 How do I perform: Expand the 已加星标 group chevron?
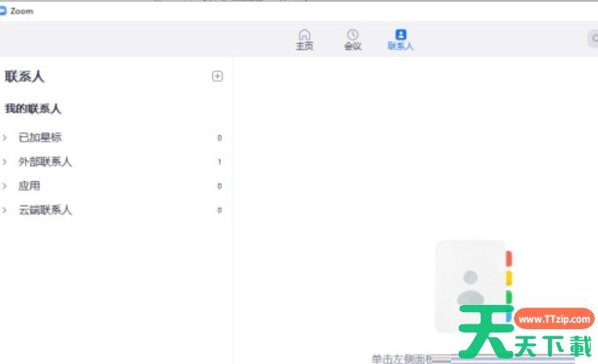[x=5, y=138]
